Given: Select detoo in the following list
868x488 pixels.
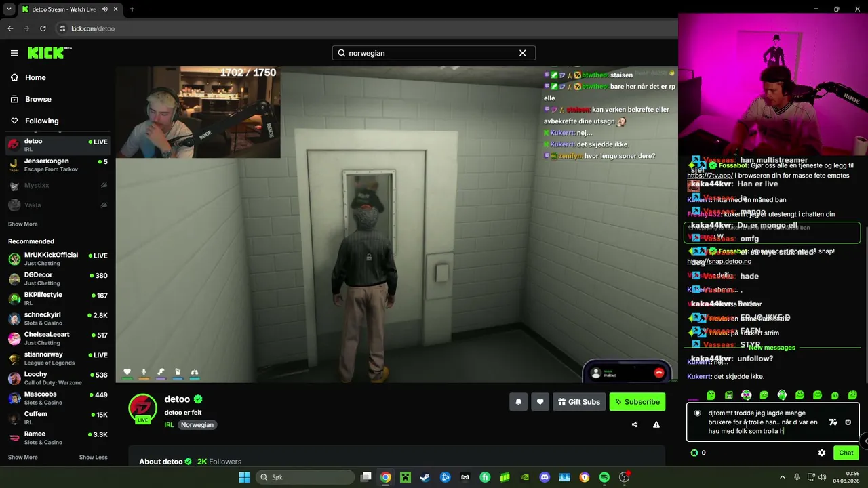Looking at the screenshot, I should [58, 145].
